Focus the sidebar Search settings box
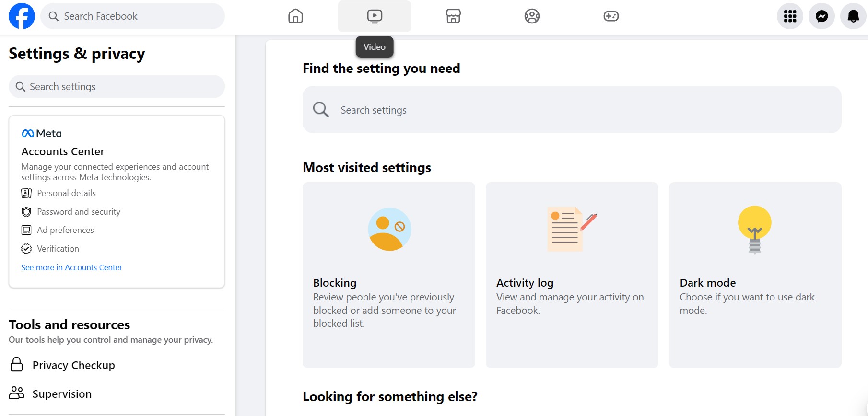 117,87
